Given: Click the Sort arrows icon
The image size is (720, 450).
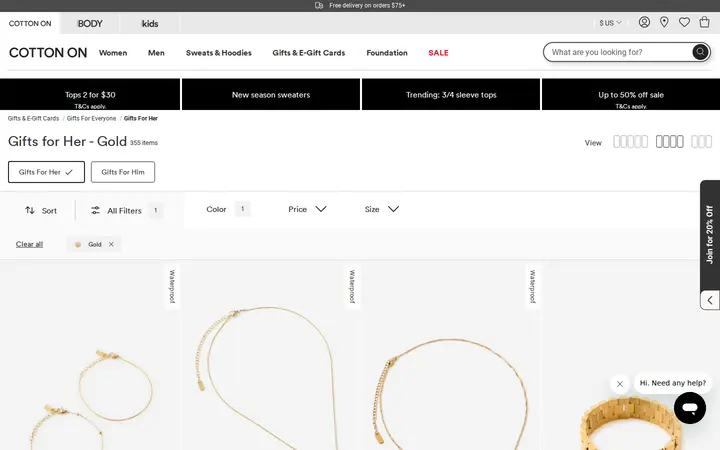Looking at the screenshot, I should 30,210.
